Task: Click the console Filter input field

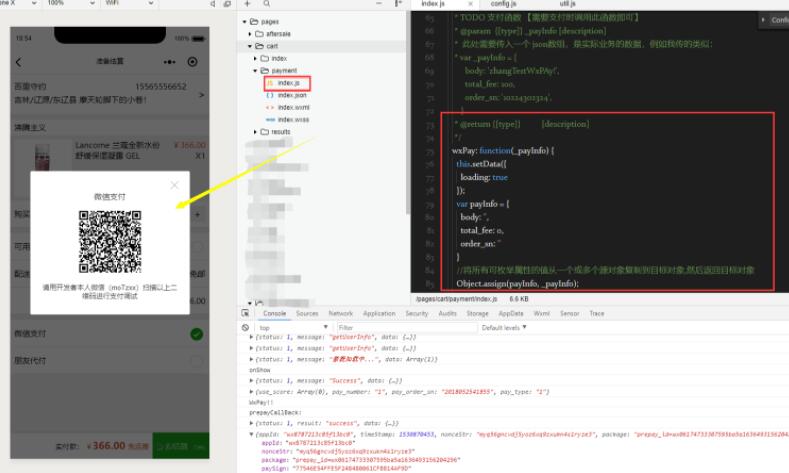Action: pyautogui.click(x=407, y=328)
